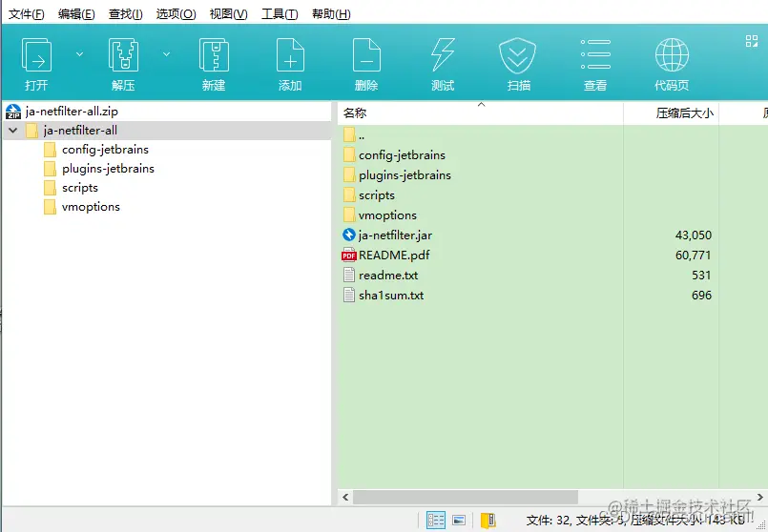Viewport: 768px width, 532px height.
Task: Select ja-netfilter-all.zip root in tree
Action: [x=72, y=112]
